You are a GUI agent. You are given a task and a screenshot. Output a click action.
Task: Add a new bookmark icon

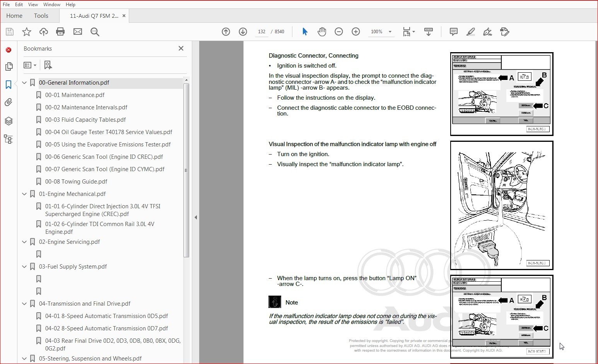coord(48,65)
